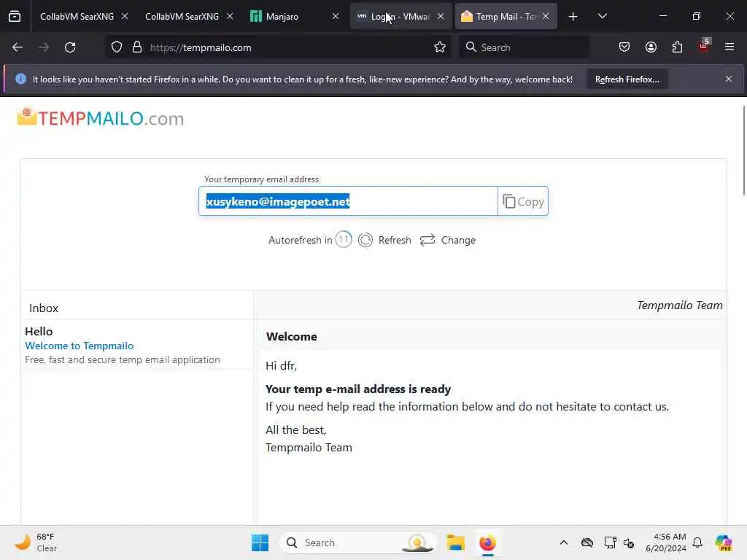
Task: Open the clock showing 4:56 AM
Action: click(x=666, y=542)
